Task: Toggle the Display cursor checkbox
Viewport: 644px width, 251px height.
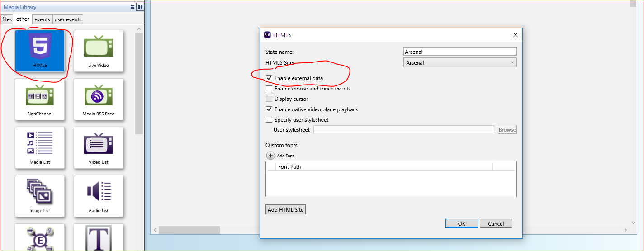Action: [269, 99]
